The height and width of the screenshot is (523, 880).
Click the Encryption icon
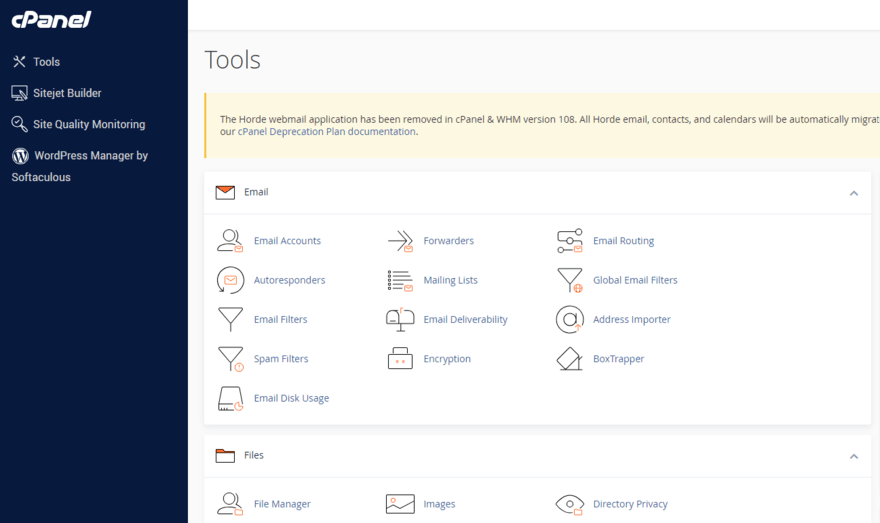(x=400, y=359)
